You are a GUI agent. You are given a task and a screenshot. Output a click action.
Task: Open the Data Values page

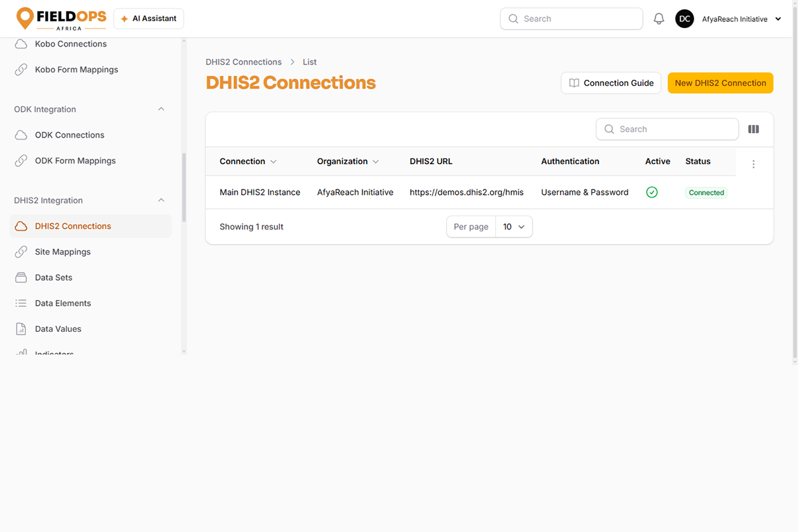[90, 329]
